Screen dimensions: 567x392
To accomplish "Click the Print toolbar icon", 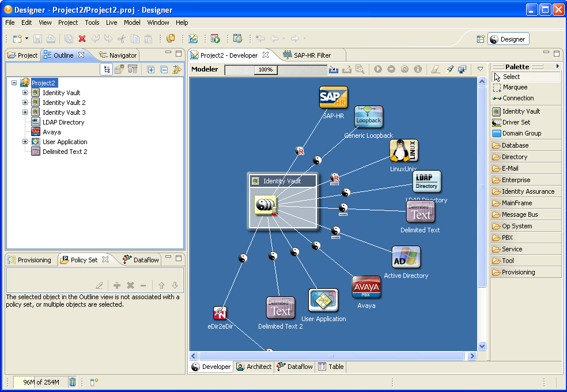I will pos(51,39).
